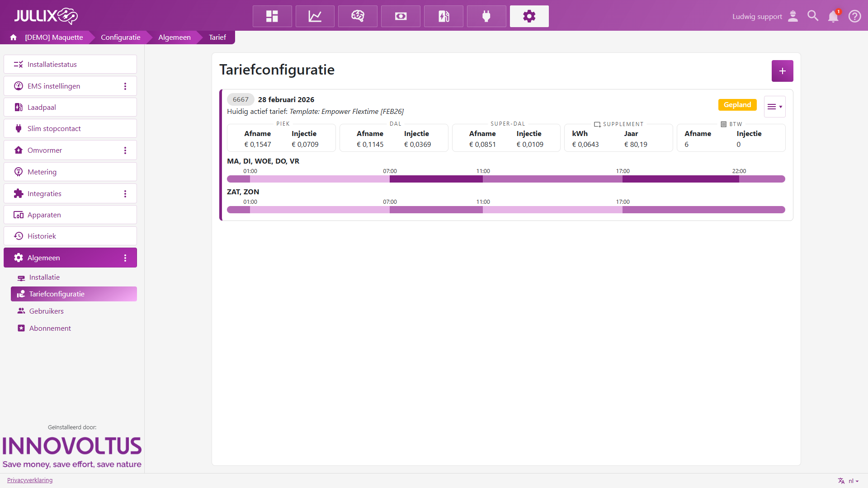The width and height of the screenshot is (868, 488).
Task: Click the brain AI icon in top bar
Action: [358, 16]
